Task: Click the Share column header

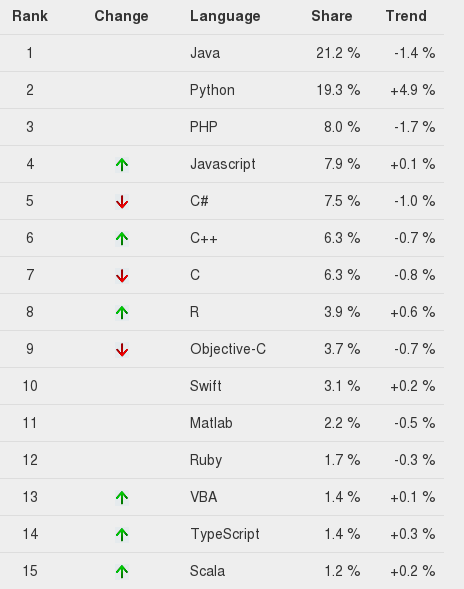Action: click(332, 16)
